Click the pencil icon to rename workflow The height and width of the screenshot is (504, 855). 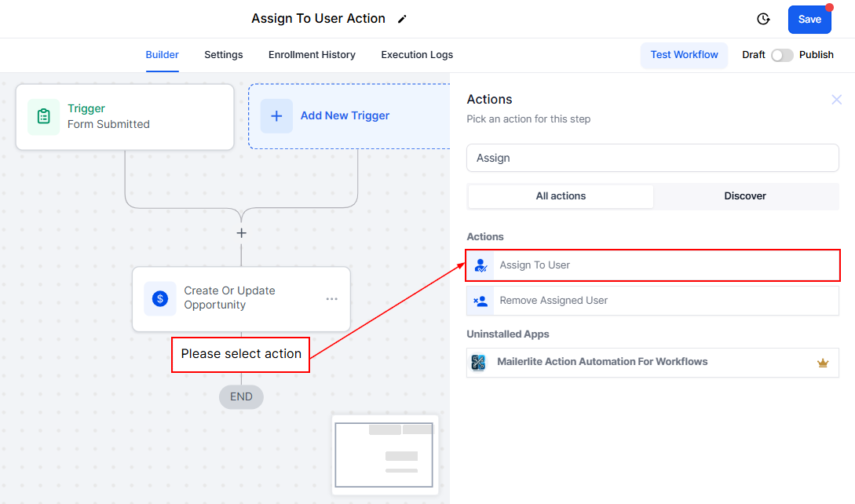coord(402,19)
